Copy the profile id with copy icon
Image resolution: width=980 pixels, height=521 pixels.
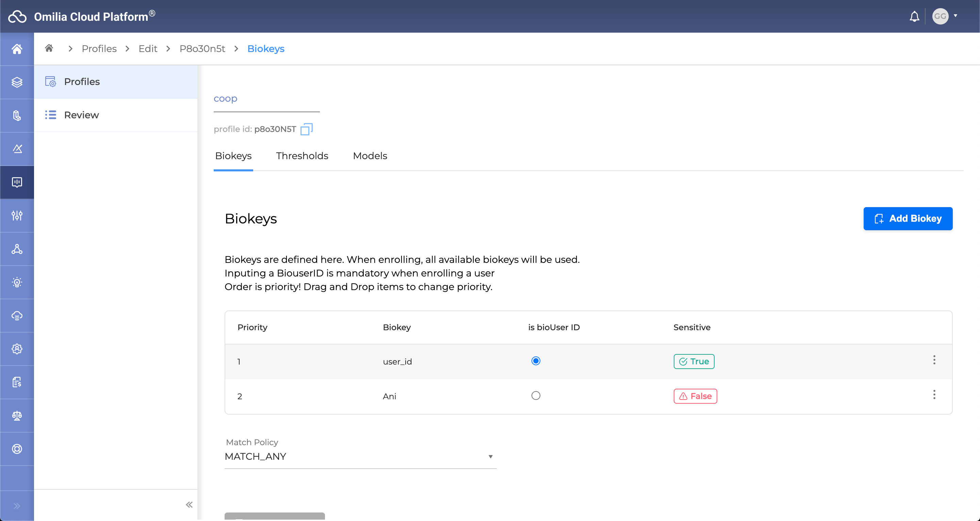point(306,129)
